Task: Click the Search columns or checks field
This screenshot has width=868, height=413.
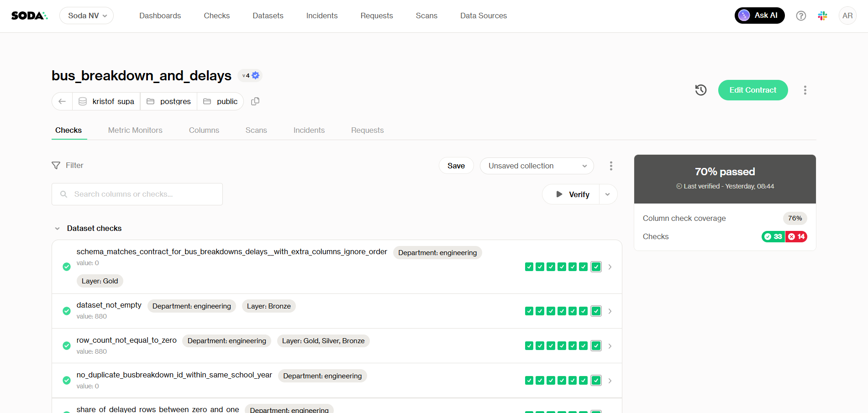Action: tap(137, 194)
